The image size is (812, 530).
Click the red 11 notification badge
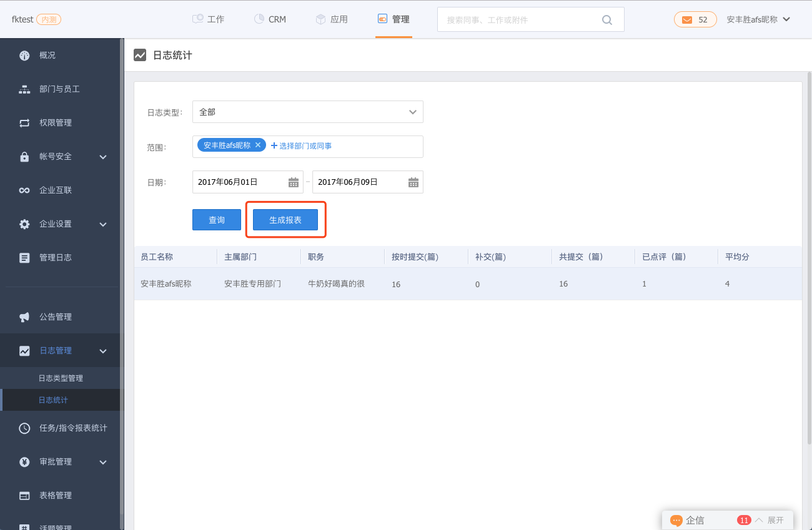point(743,520)
